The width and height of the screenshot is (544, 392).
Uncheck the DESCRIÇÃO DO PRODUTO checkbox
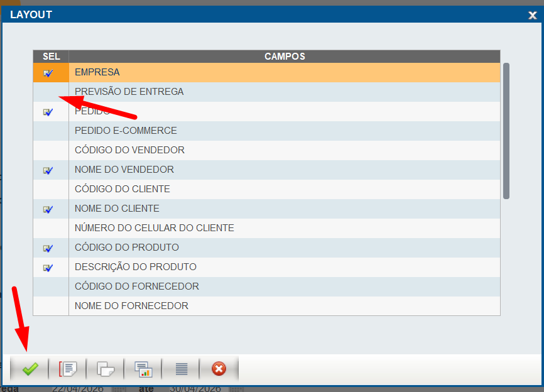[48, 268]
